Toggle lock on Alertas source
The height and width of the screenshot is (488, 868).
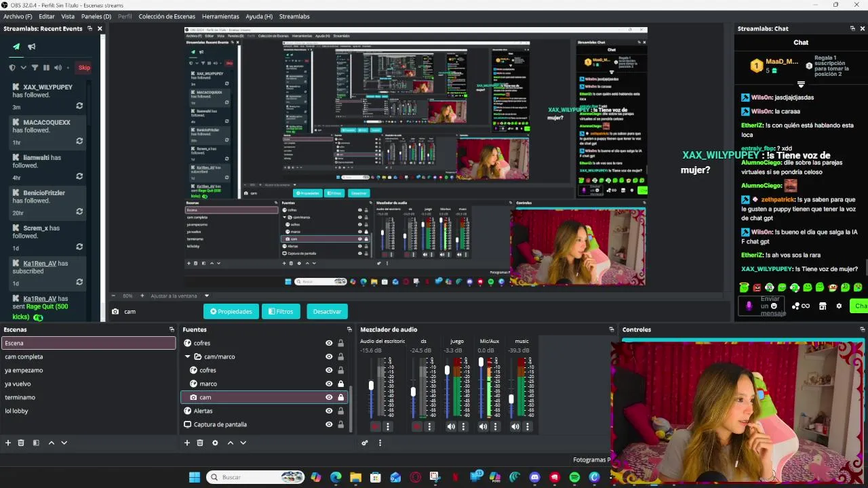340,411
